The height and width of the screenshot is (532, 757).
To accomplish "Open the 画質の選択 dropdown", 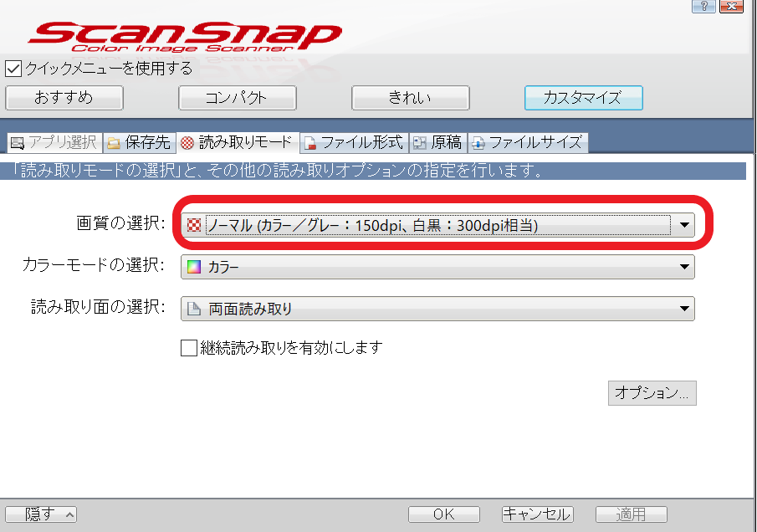I will click(x=437, y=225).
